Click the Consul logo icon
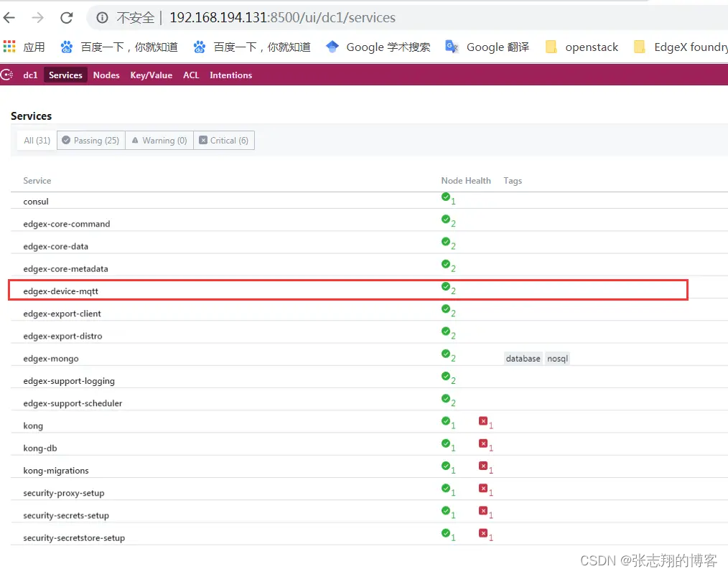Viewport: 728px width, 574px height. (x=6, y=74)
